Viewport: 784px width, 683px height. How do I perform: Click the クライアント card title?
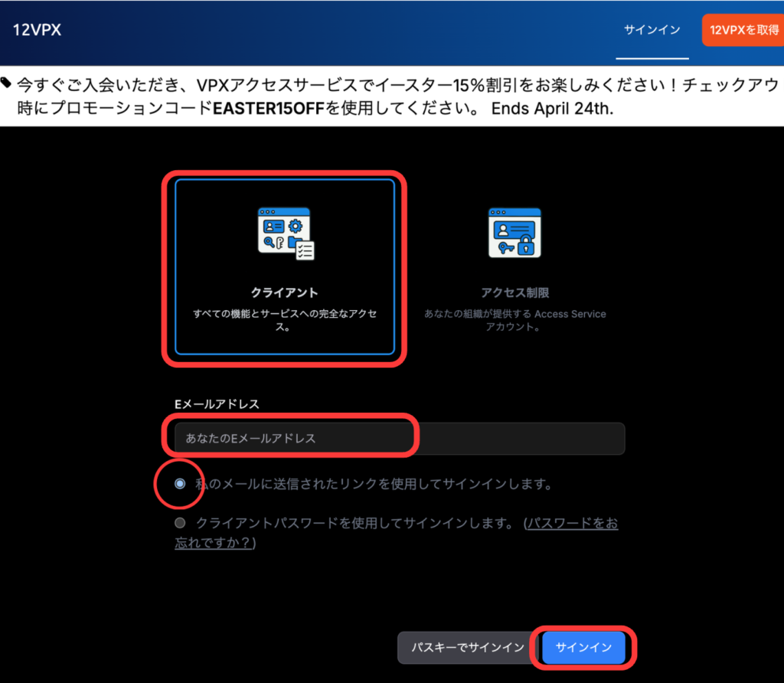click(x=285, y=292)
